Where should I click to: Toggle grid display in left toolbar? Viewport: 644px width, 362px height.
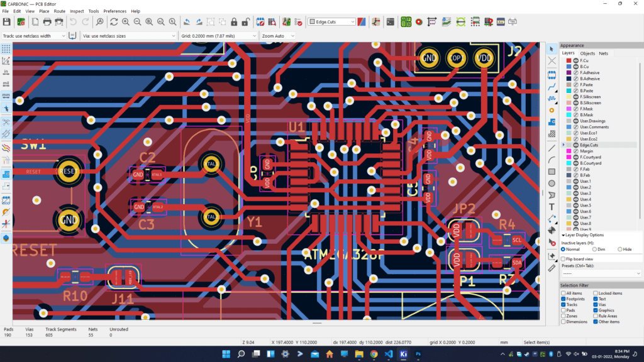coord(6,49)
